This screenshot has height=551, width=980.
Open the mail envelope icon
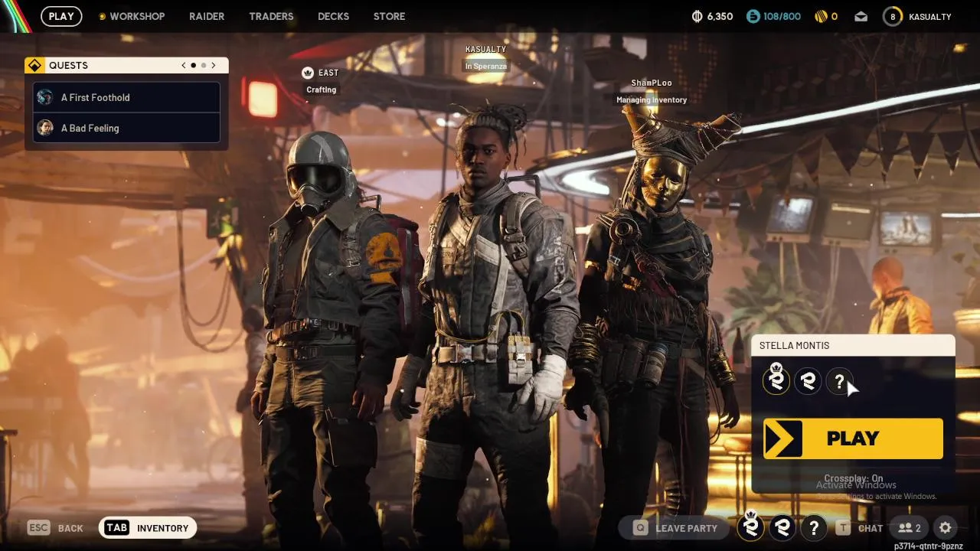tap(861, 16)
